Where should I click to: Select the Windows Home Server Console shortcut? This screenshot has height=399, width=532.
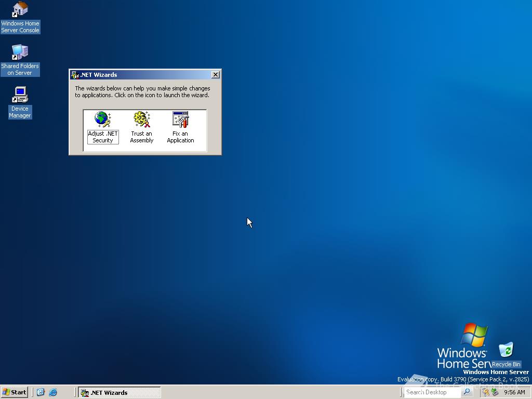click(20, 17)
